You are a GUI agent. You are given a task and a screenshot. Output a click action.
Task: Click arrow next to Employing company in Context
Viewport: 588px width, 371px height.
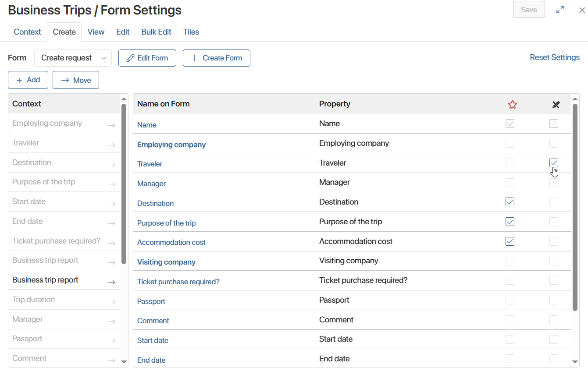click(111, 125)
